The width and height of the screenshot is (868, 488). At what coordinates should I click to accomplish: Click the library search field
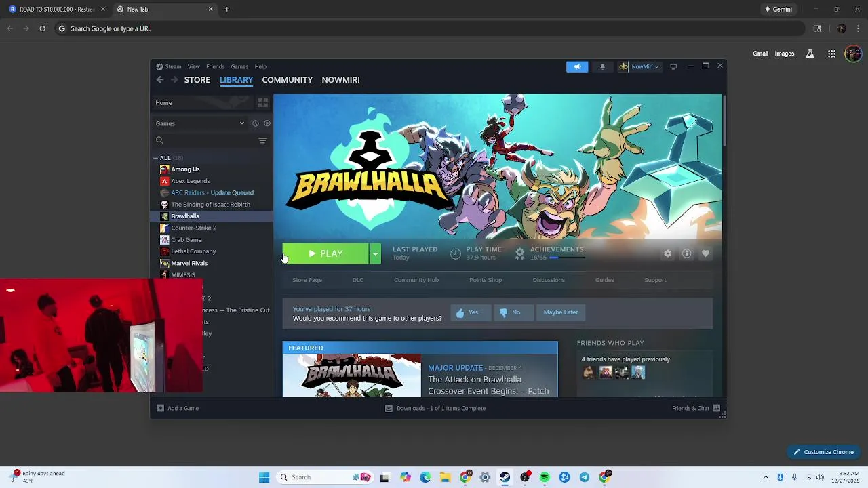pyautogui.click(x=205, y=140)
